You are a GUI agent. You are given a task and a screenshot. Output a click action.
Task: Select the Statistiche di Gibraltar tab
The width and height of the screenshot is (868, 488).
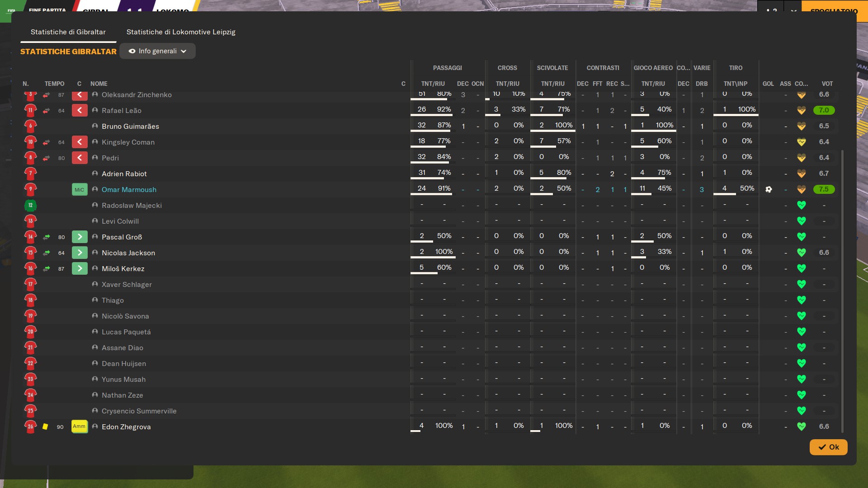pyautogui.click(x=68, y=32)
